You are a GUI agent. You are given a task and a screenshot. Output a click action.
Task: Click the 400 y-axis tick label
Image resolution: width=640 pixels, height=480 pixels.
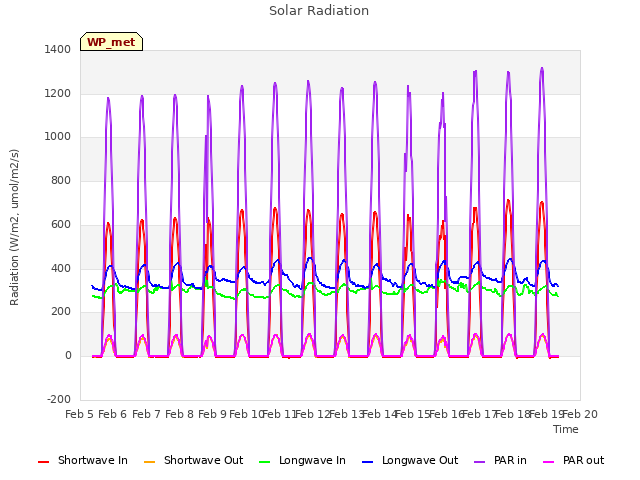[x=61, y=269]
